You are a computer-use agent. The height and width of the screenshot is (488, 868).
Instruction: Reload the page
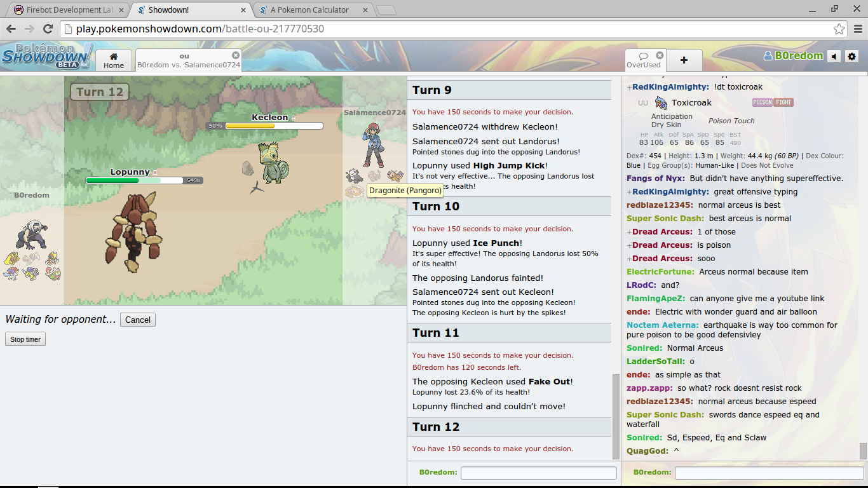pyautogui.click(x=48, y=29)
